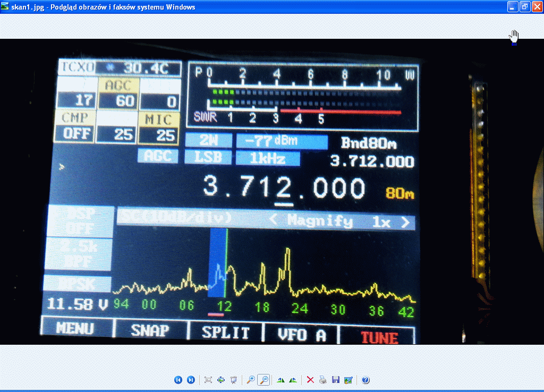This screenshot has width=544, height=392.
Task: Click the right arrow next to Magnify 1x
Action: [405, 222]
